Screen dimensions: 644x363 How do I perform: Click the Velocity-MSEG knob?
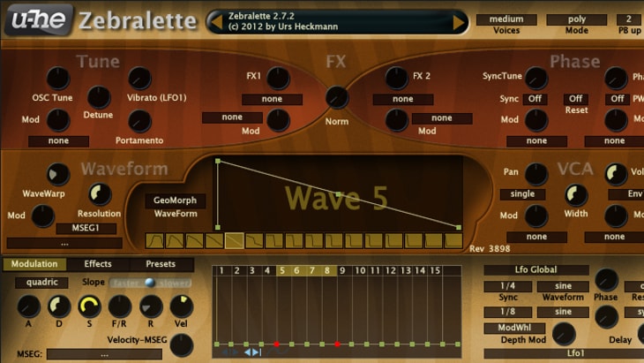[x=181, y=345]
